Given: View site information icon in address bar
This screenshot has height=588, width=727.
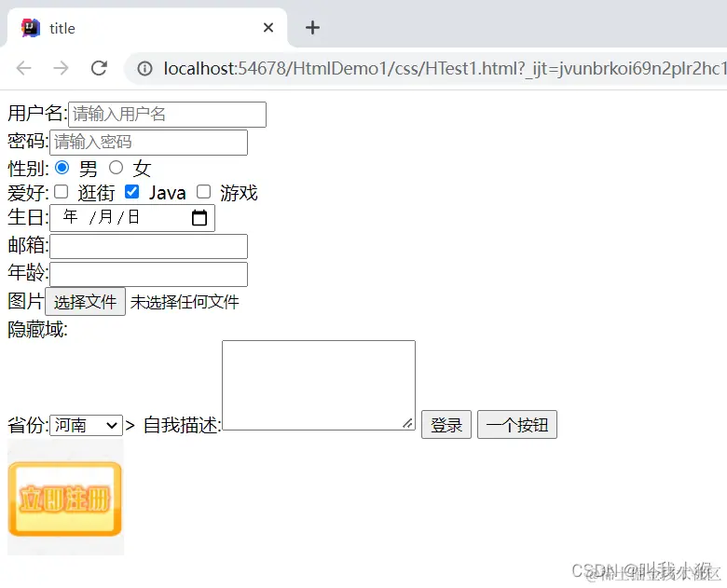Looking at the screenshot, I should coord(144,69).
